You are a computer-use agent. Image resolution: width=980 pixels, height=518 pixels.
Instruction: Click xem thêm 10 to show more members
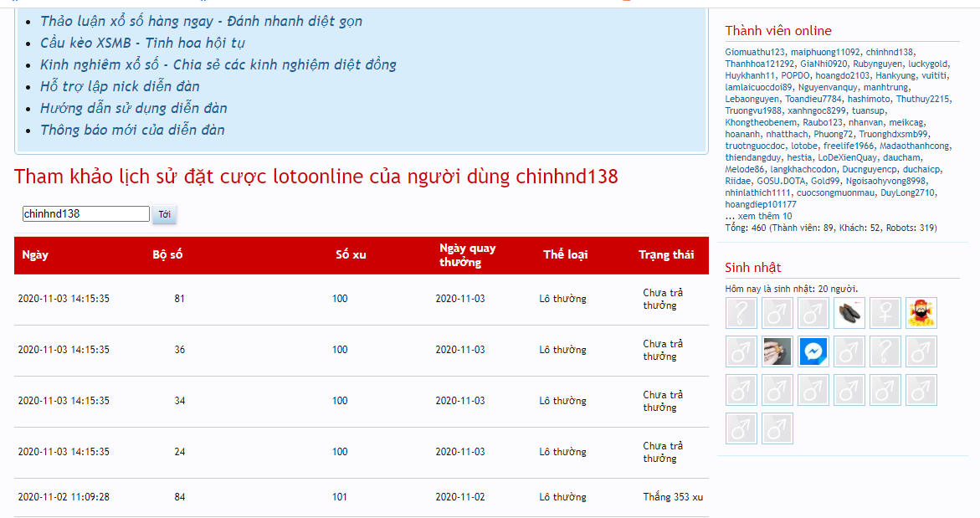point(764,216)
